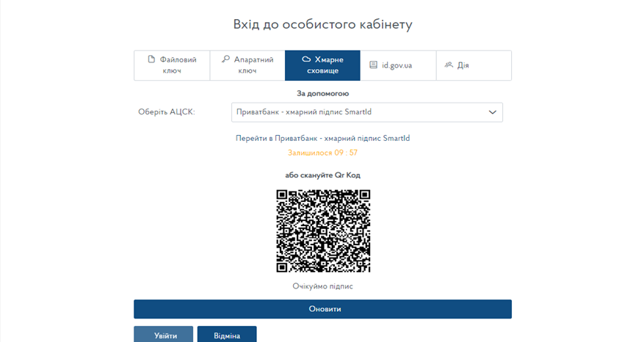Click the Залишилося countdown timer text

322,153
